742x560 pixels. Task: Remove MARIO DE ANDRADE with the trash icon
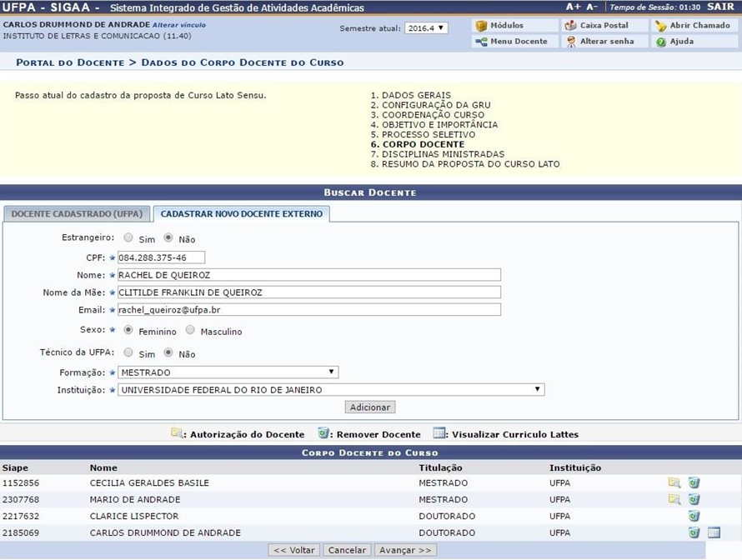pos(694,499)
